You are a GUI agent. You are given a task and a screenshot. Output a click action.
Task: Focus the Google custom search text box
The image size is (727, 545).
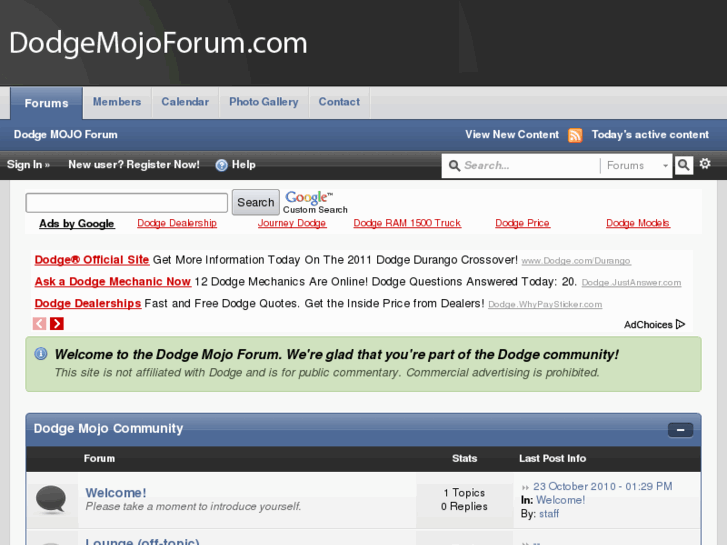pyautogui.click(x=127, y=203)
